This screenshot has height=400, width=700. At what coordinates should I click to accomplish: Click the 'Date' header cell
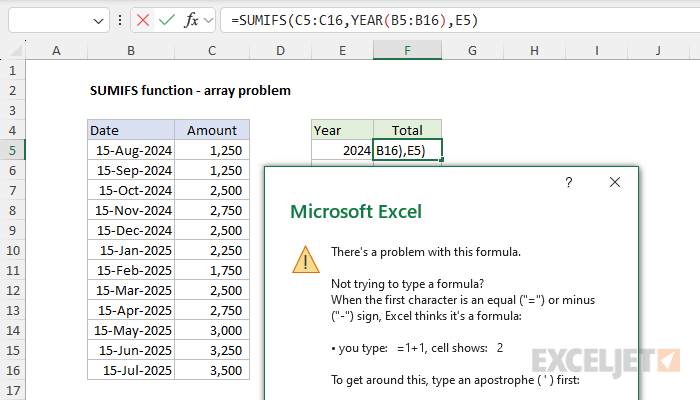click(131, 130)
